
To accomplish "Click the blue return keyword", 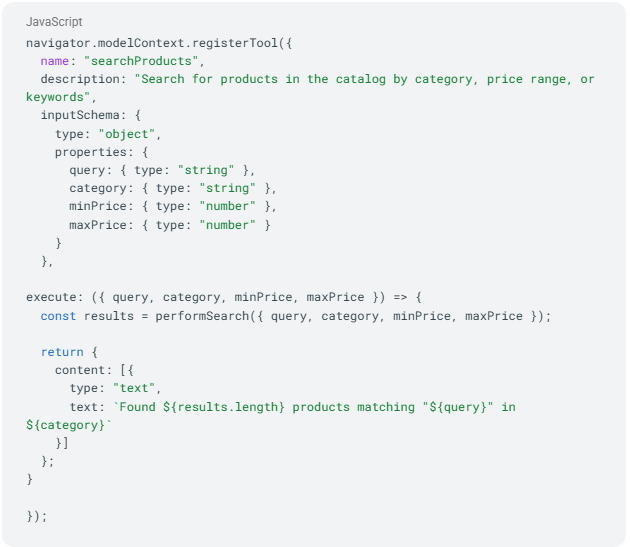I will (x=62, y=352).
